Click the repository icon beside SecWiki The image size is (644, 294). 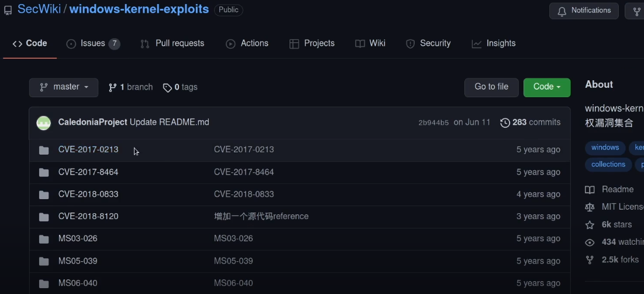8,11
